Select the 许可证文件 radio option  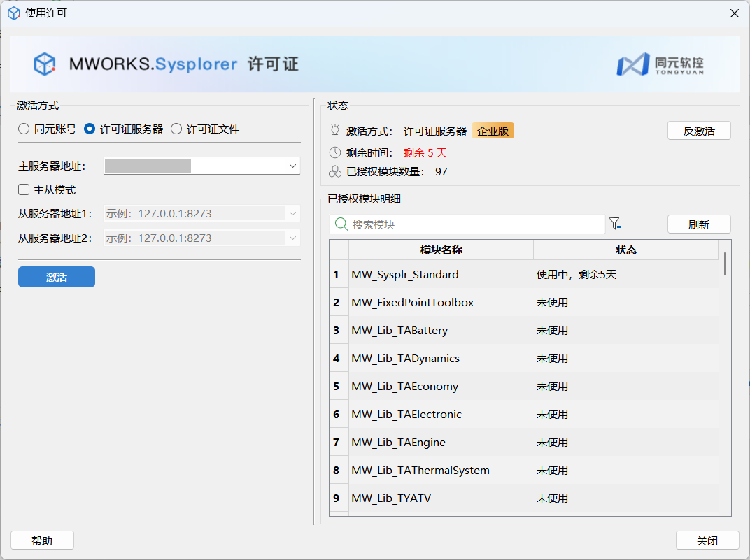[176, 129]
